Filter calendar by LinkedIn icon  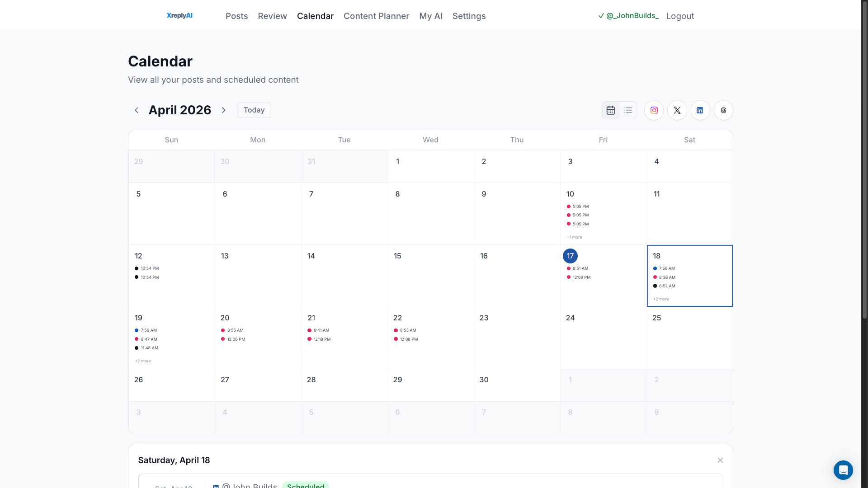click(700, 110)
